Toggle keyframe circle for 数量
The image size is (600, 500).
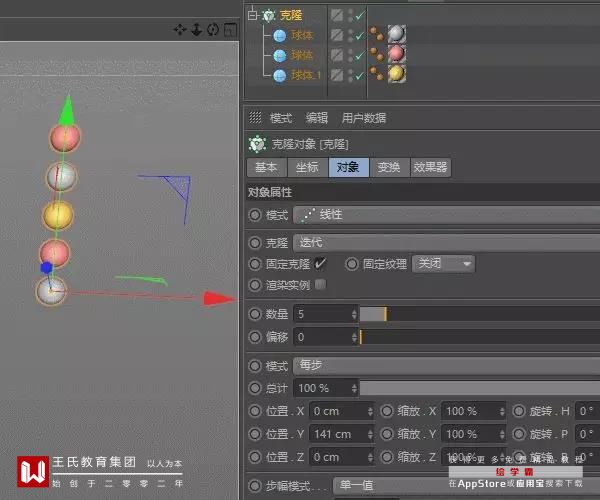pos(255,314)
